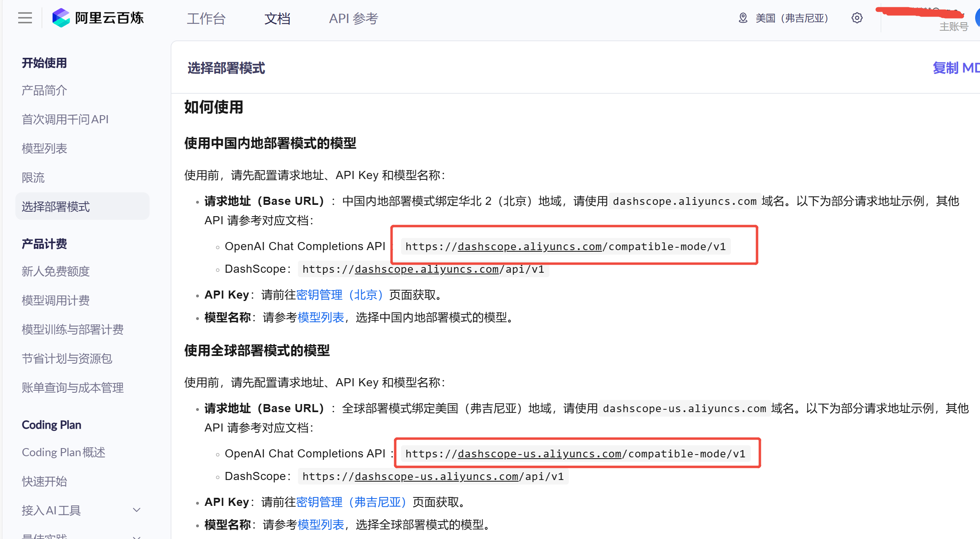Viewport: 980px width, 539px height.
Task: Click the location pin region icon
Action: pos(743,18)
